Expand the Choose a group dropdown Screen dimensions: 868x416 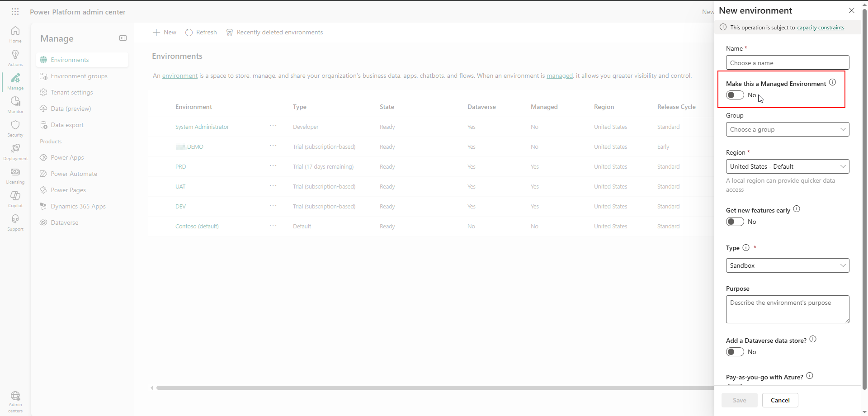(x=787, y=130)
